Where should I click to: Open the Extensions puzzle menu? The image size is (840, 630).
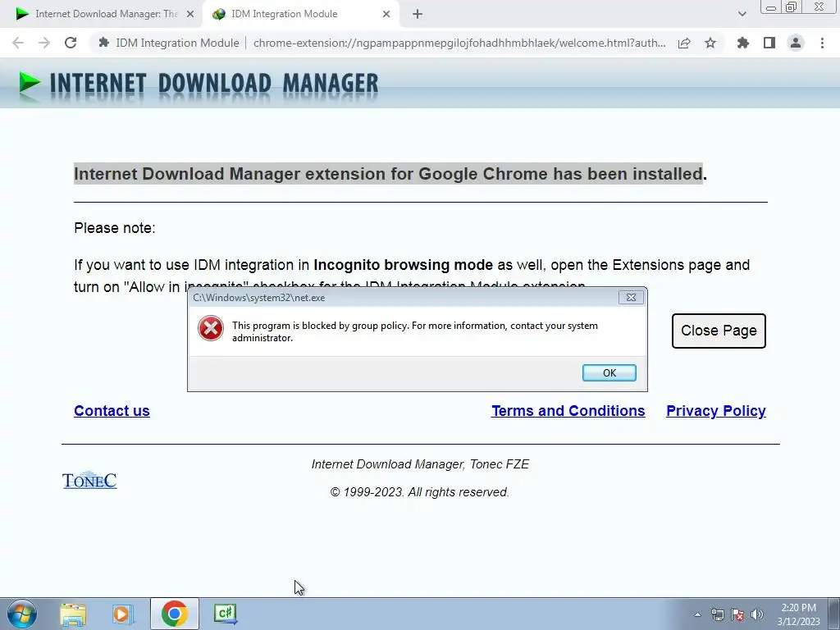coord(742,43)
